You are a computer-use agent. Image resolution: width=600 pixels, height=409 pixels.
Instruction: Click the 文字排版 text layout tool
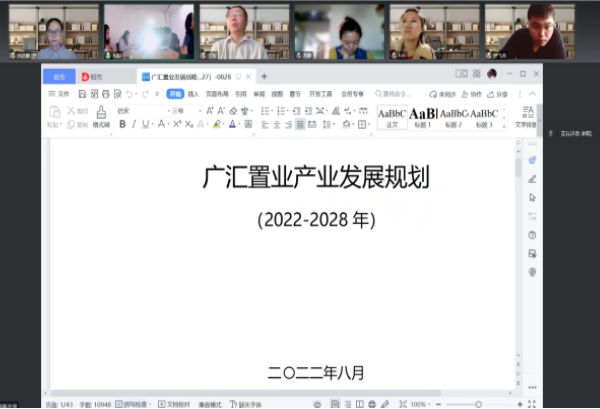click(x=528, y=117)
